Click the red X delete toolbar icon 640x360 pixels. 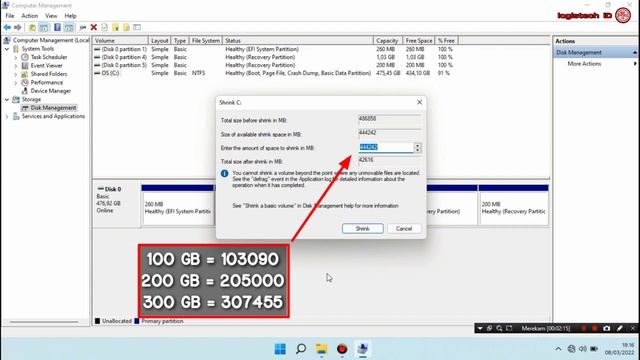point(93,27)
